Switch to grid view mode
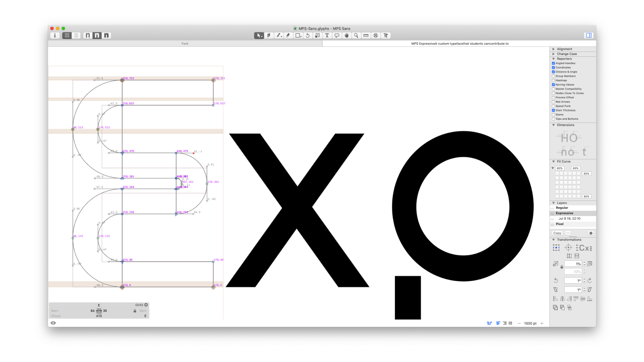The height and width of the screenshot is (362, 644). [x=67, y=36]
